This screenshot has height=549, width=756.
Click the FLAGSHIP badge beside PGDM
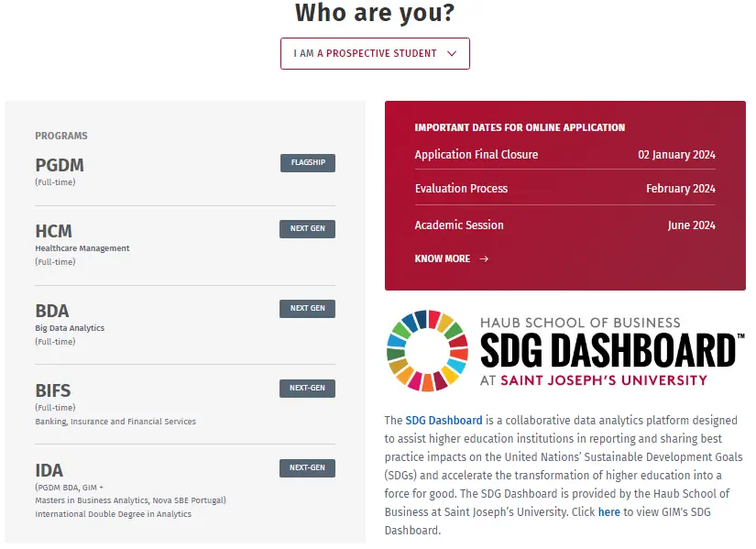tap(308, 163)
